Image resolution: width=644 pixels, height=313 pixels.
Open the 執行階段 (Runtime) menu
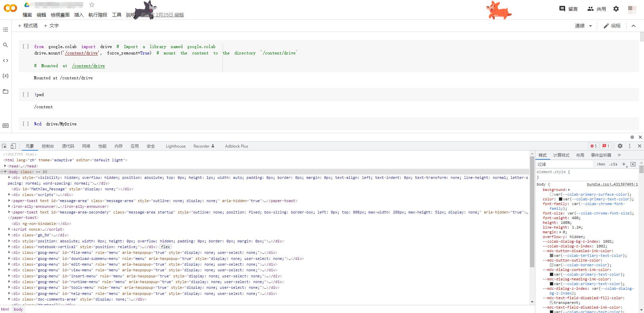(x=98, y=15)
